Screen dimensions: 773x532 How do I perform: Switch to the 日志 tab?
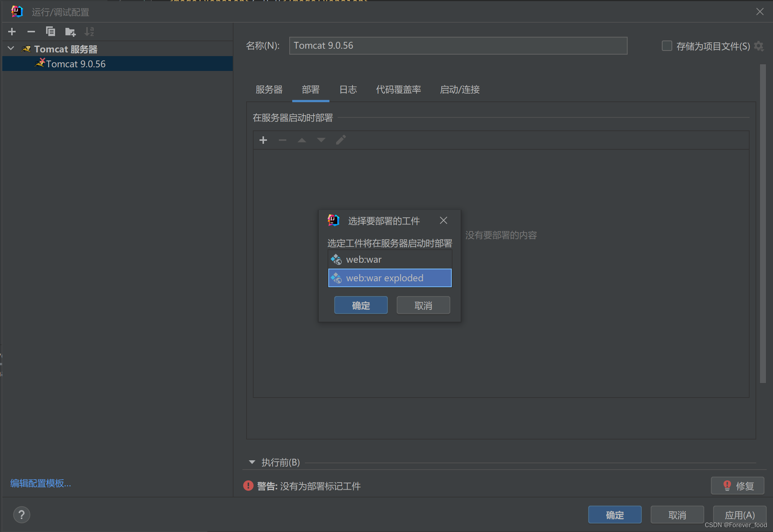coord(348,90)
